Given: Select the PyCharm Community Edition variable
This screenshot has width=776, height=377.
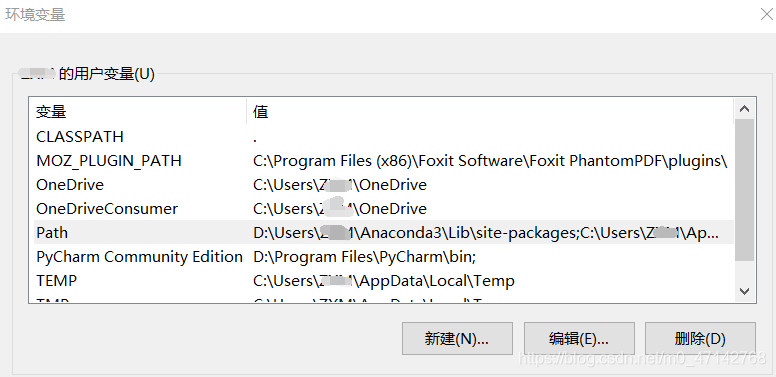Looking at the screenshot, I should pos(139,257).
